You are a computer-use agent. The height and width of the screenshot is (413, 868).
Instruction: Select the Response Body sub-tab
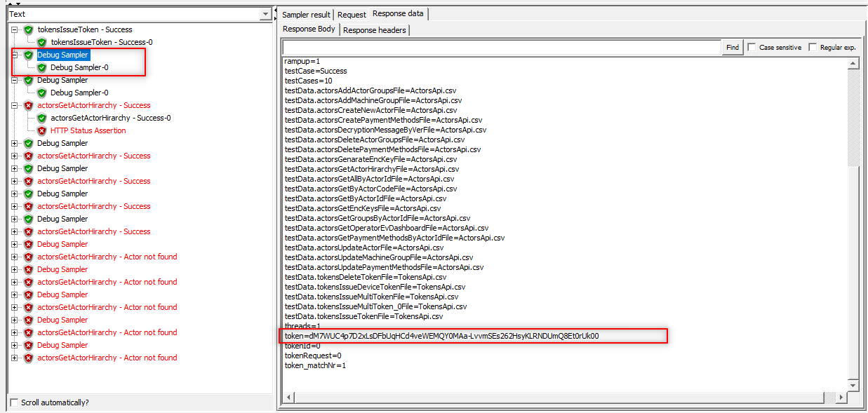[309, 29]
